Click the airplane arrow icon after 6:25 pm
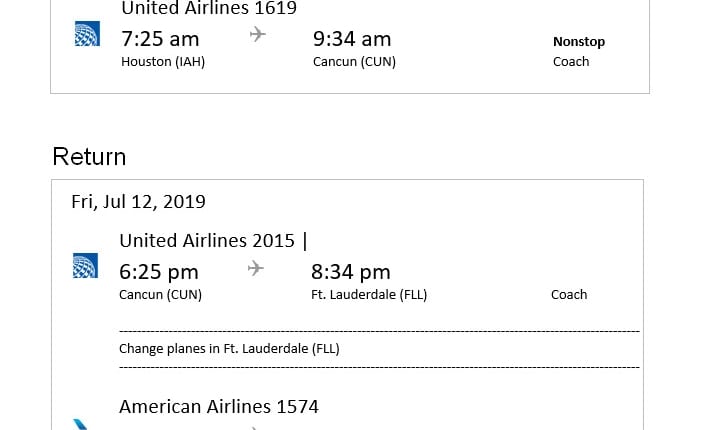The height and width of the screenshot is (430, 715). click(256, 268)
